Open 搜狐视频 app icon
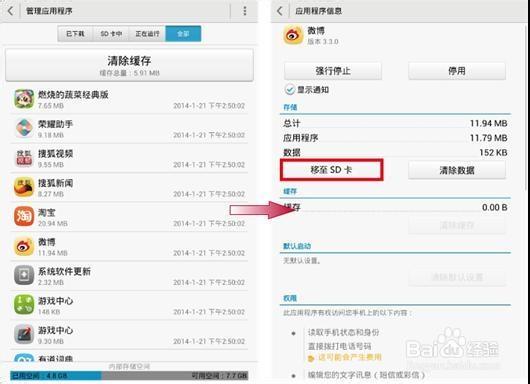Image resolution: width=530 pixels, height=384 pixels. 24,158
